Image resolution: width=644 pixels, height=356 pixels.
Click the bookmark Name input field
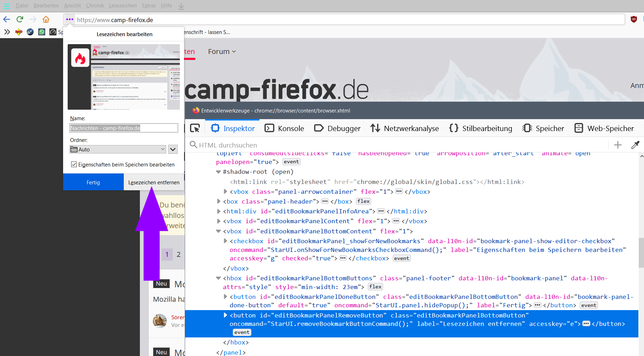(124, 128)
